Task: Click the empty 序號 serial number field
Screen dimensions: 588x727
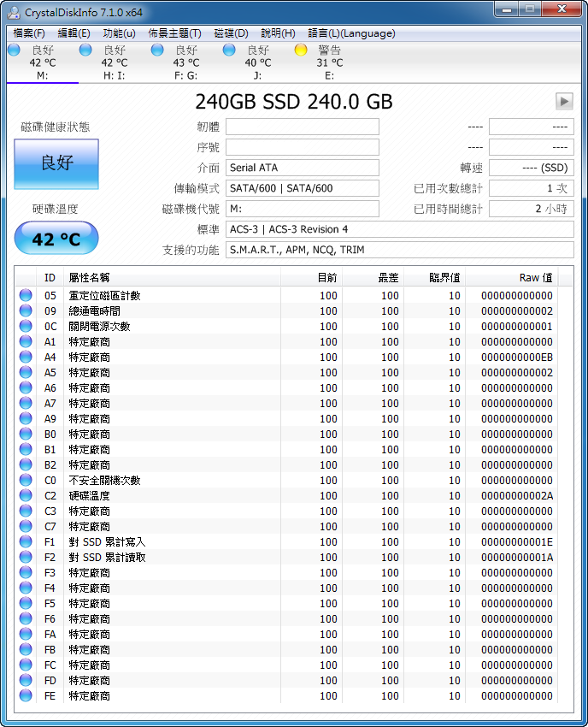Action: coord(302,147)
